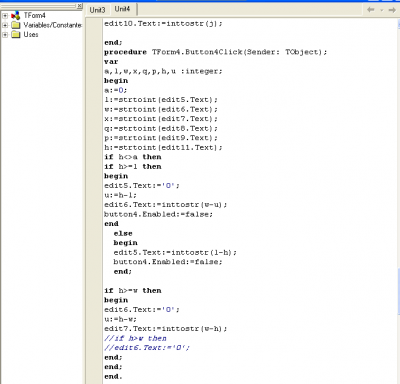Click the line 'a,l,w,x,q,p,h,u :integer;'
Image resolution: width=400 pixels, height=384 pixels.
tap(163, 71)
